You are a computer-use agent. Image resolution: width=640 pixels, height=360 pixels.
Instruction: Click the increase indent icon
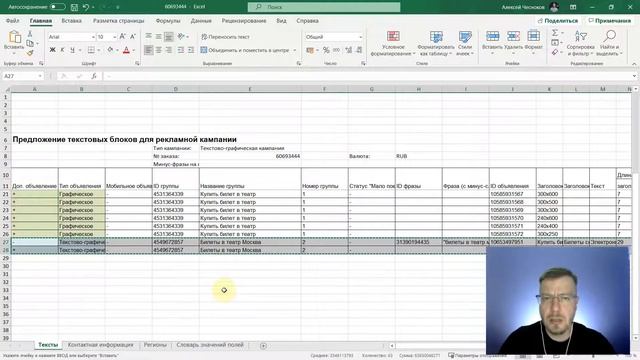coord(191,50)
